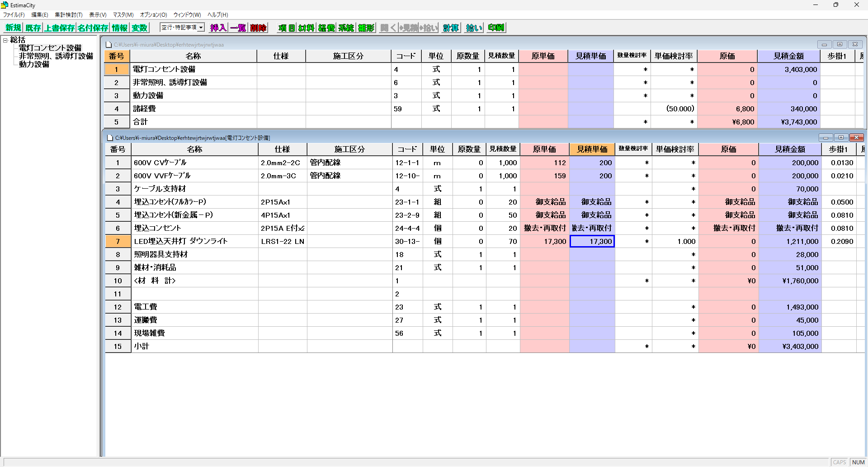Delete a row using the 削除 icon
The width and height of the screenshot is (868, 467).
click(258, 28)
